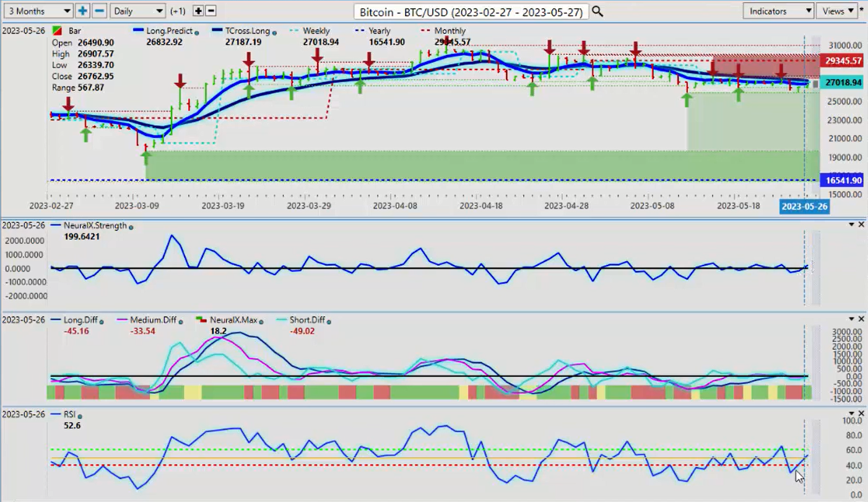Close the RSI panel
Viewport: 868px width, 502px height.
click(861, 413)
